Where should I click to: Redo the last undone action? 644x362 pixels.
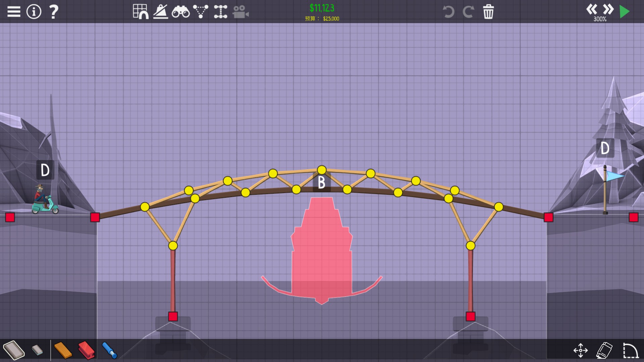(x=468, y=12)
